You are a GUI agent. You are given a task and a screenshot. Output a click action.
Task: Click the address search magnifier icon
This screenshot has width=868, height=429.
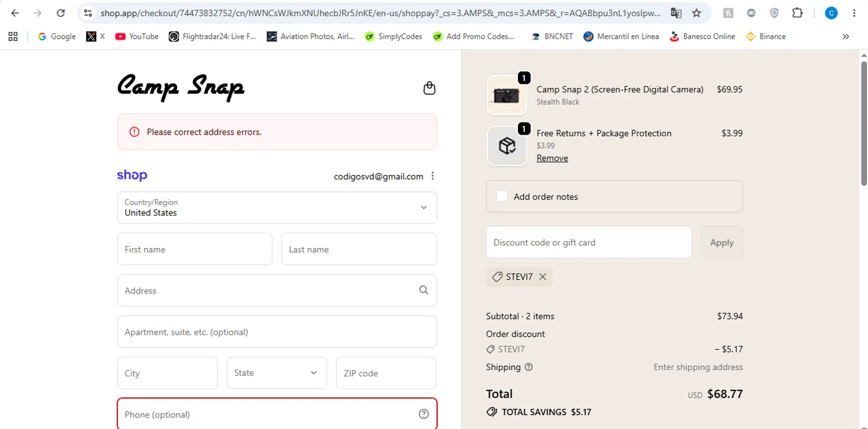point(424,290)
